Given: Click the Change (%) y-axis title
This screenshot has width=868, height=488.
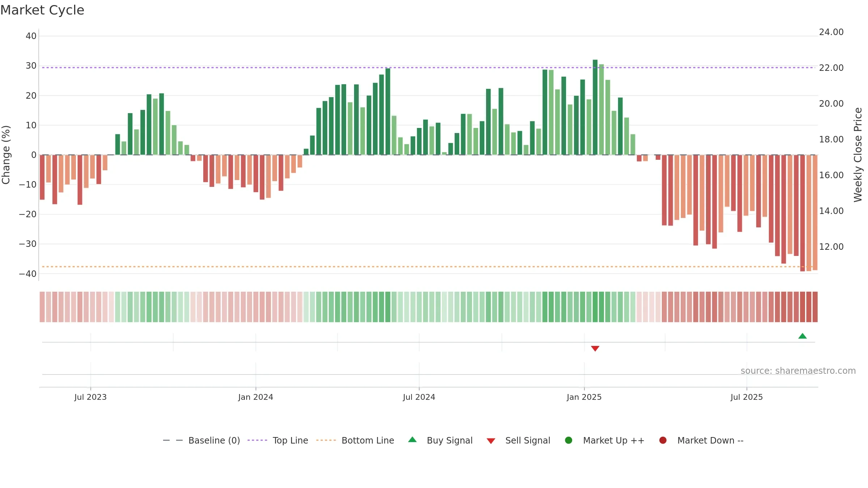Looking at the screenshot, I should point(6,155).
